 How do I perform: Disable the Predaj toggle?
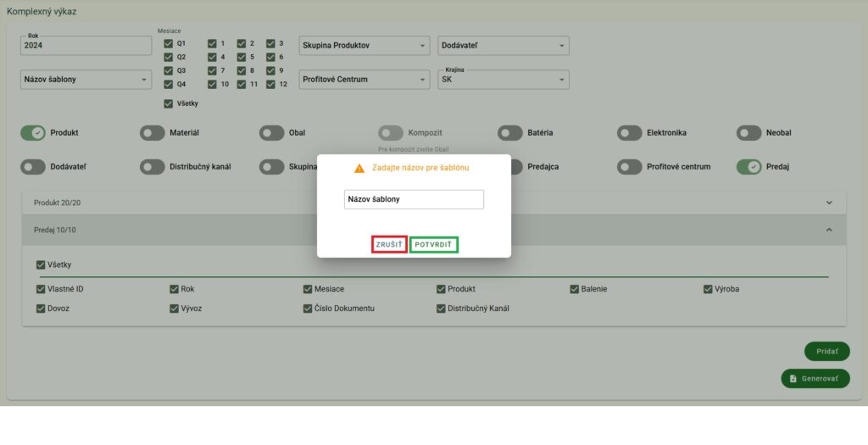(x=749, y=167)
